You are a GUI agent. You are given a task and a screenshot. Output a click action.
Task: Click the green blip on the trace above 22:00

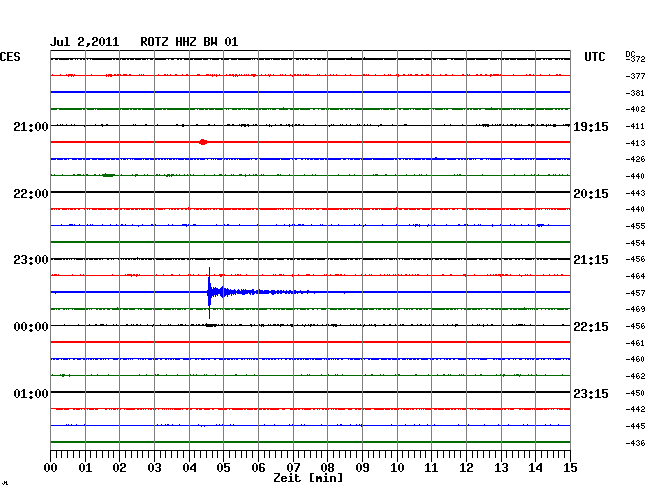[x=108, y=175]
